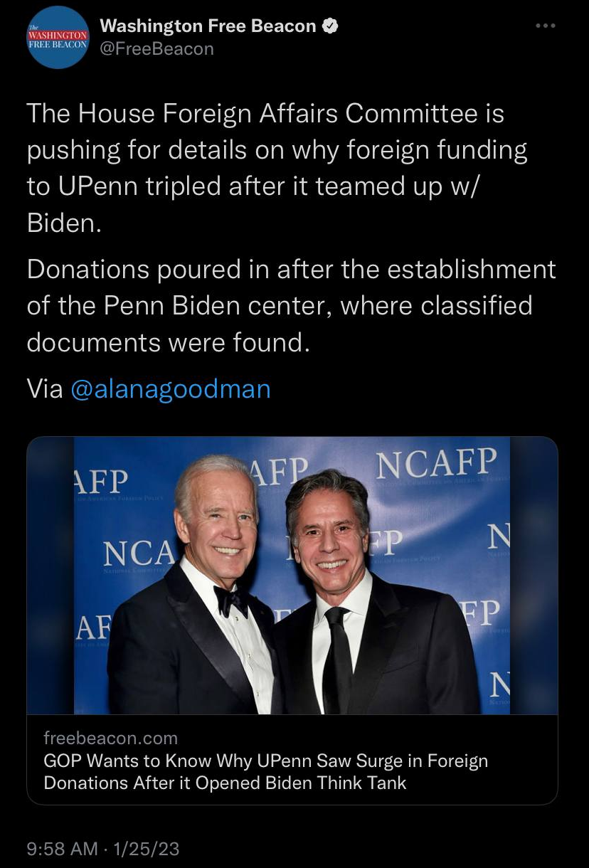589x868 pixels.
Task: Click the Washington Free Beacon display name
Action: point(208,26)
